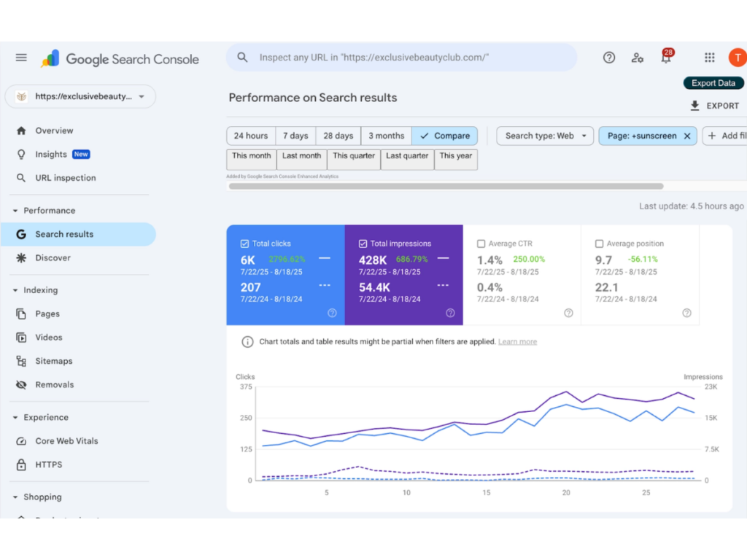Open Discover in sidebar
Viewport: 747px width, 560px height.
coord(53,257)
